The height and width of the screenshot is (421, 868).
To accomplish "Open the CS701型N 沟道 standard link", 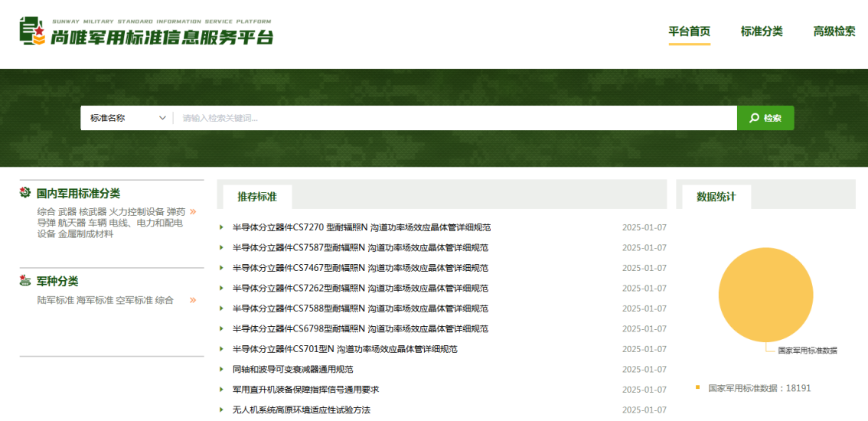I will 345,349.
